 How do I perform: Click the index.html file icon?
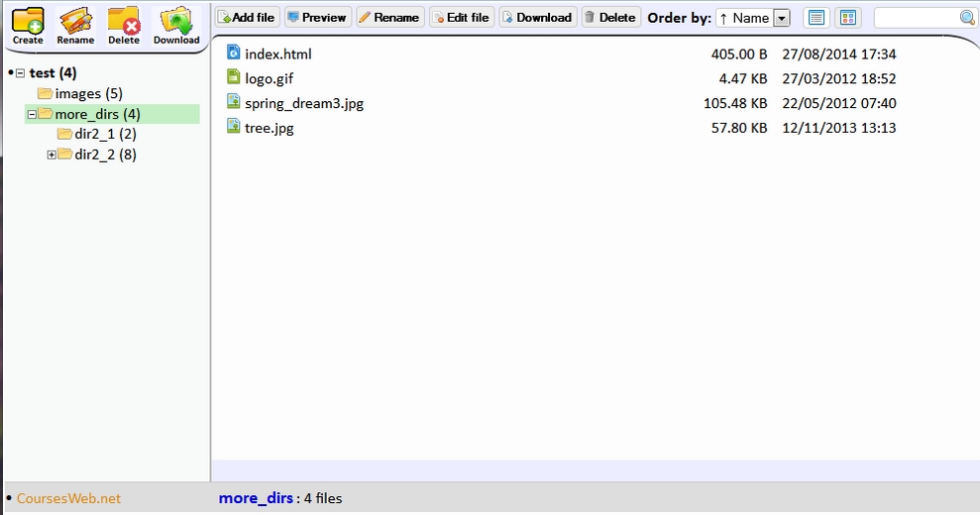click(x=233, y=52)
